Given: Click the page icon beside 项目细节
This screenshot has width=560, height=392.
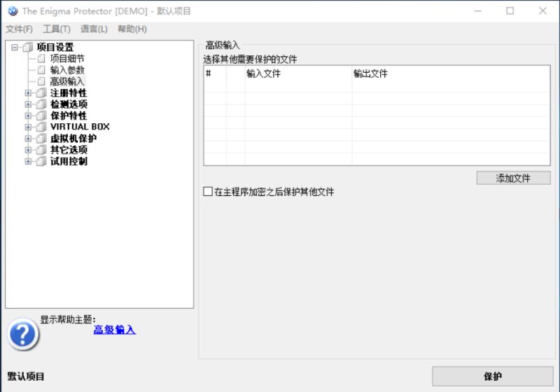Looking at the screenshot, I should coord(41,59).
